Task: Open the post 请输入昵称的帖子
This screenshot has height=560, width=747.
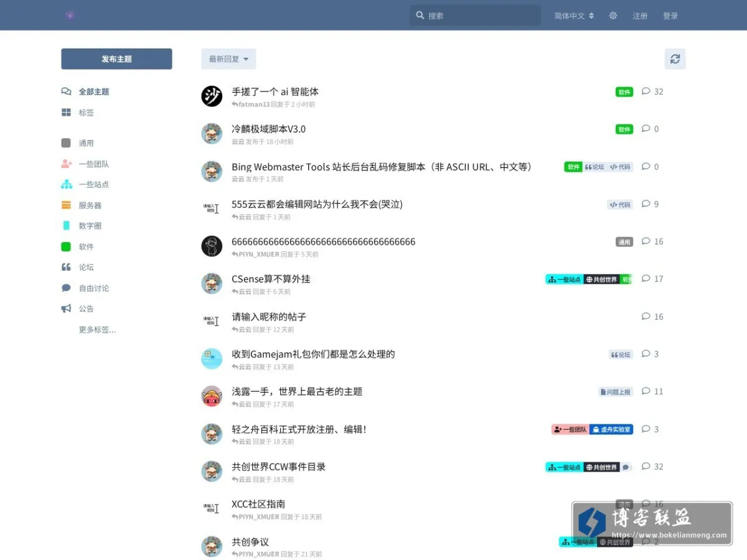Action: coord(269,317)
